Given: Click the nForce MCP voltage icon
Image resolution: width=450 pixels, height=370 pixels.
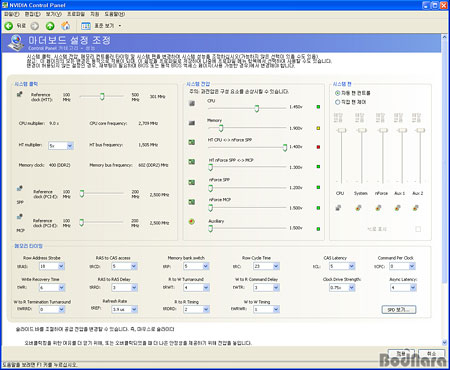Looking at the screenshot, I should 192,202.
